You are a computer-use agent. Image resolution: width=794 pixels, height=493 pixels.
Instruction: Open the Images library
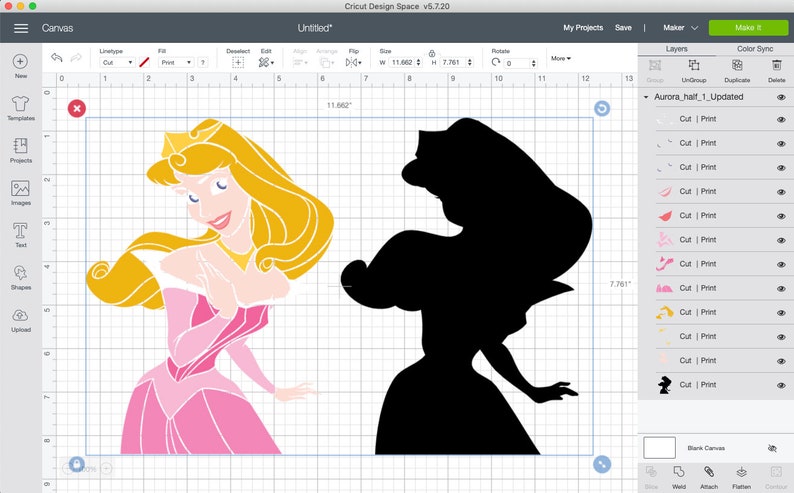point(21,193)
